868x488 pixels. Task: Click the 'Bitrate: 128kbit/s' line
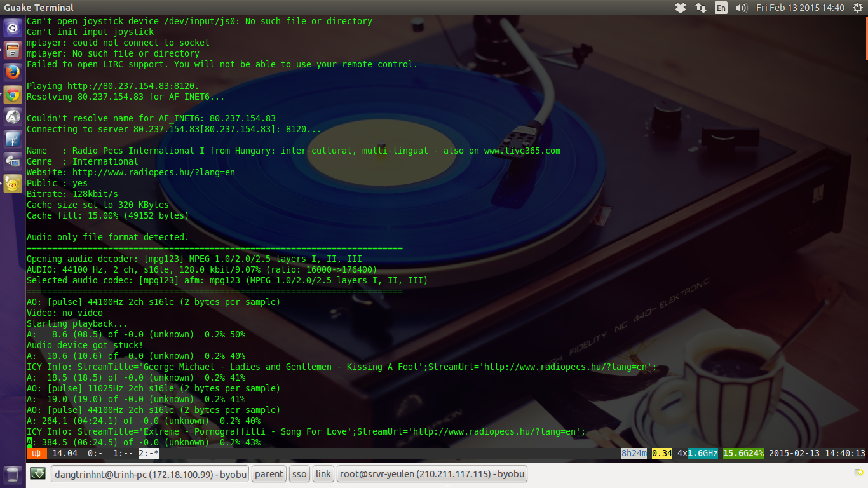pos(72,194)
